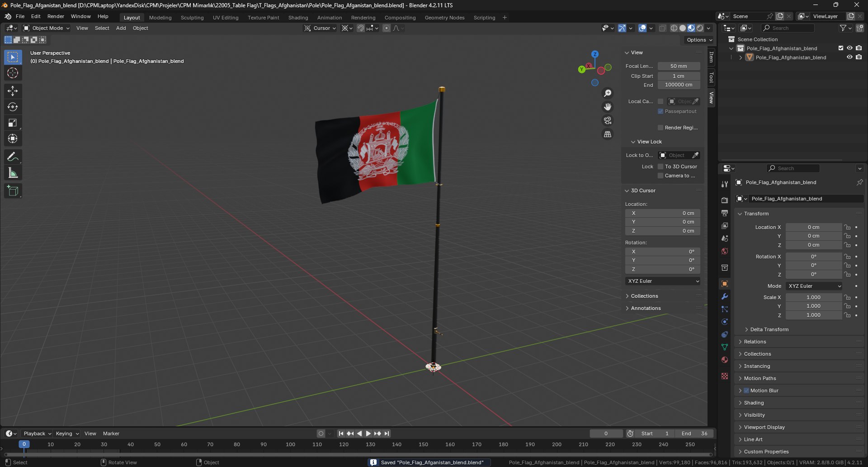Screen dimensions: 868x467
Task: Open the Keying popover in timeline
Action: point(67,434)
